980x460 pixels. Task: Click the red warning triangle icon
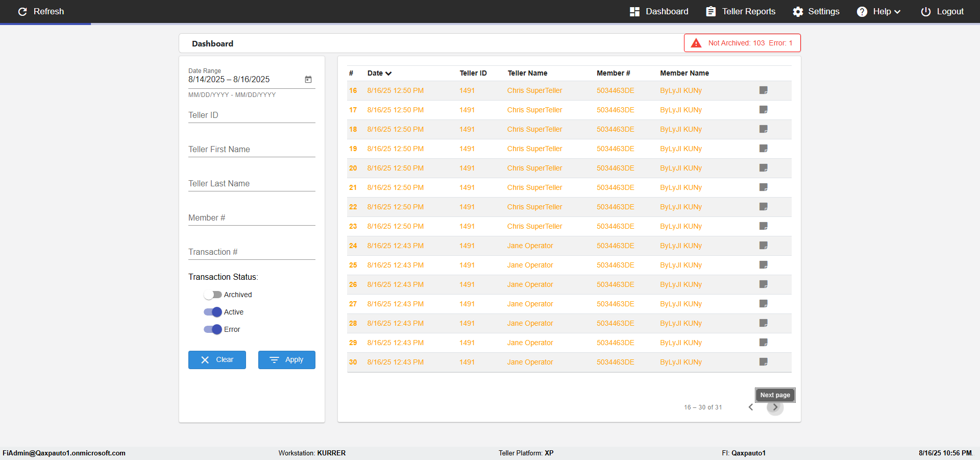pos(696,43)
